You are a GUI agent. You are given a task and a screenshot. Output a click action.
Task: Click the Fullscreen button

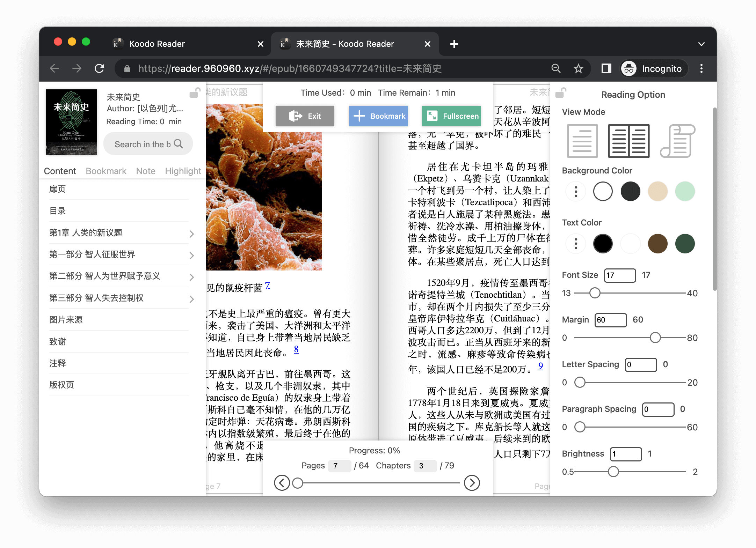coord(451,116)
